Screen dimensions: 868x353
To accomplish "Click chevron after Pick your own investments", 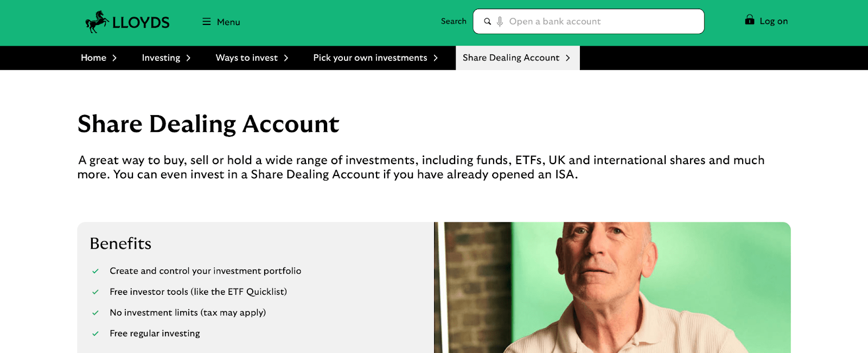I will coord(436,58).
